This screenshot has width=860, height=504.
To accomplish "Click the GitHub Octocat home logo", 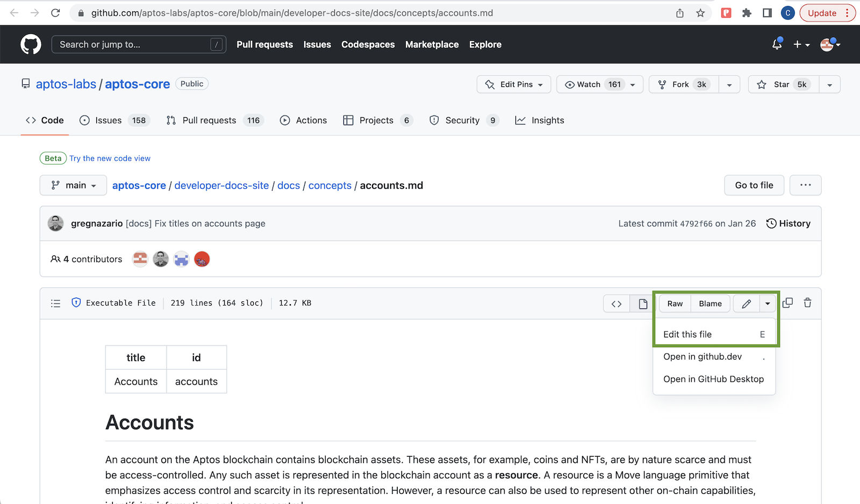I will tap(31, 45).
